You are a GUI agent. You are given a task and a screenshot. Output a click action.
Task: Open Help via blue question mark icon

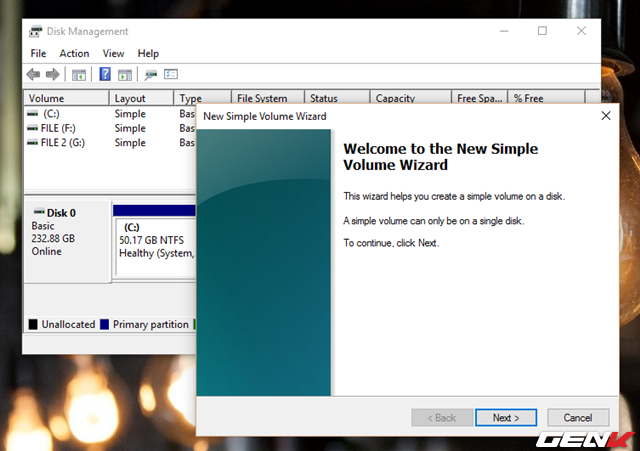point(105,74)
